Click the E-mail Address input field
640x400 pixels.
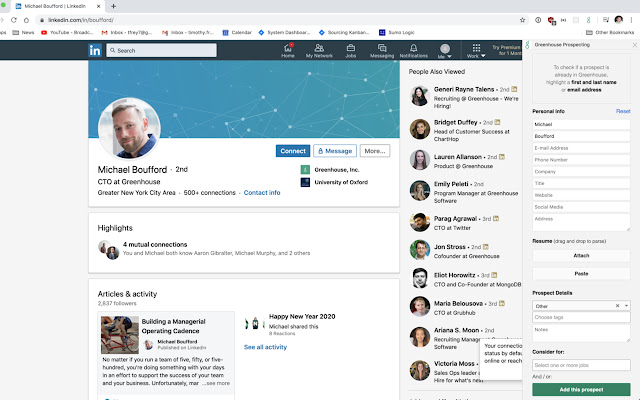pos(580,148)
